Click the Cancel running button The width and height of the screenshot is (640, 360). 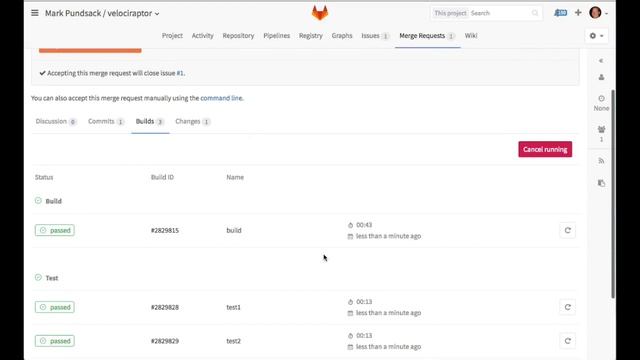pos(545,149)
